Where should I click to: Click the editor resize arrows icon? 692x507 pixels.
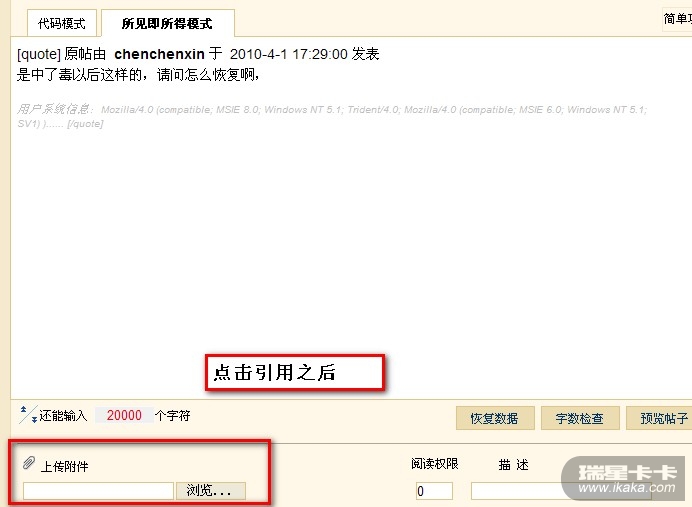28,415
